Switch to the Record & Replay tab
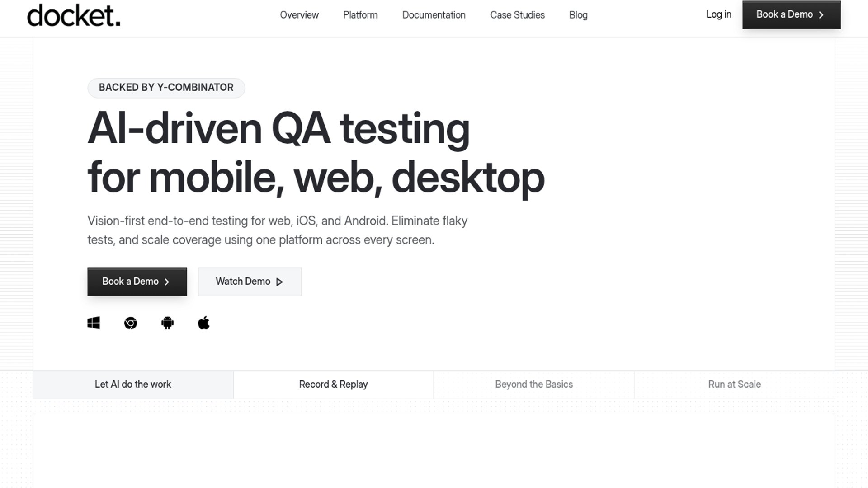Screen dimensions: 868x488 334,385
